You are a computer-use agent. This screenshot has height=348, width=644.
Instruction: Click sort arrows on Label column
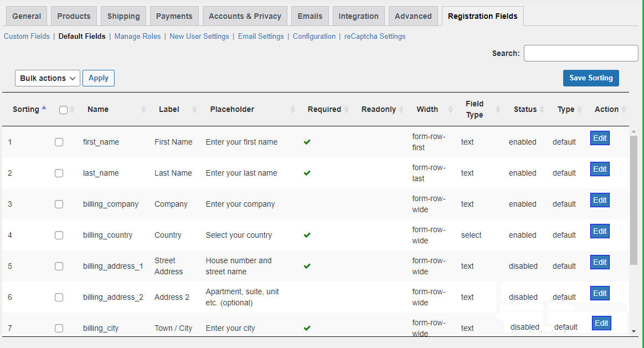click(194, 110)
